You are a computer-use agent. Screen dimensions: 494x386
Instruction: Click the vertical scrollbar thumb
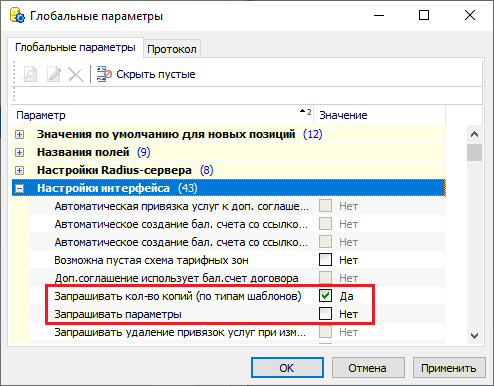coord(474,152)
